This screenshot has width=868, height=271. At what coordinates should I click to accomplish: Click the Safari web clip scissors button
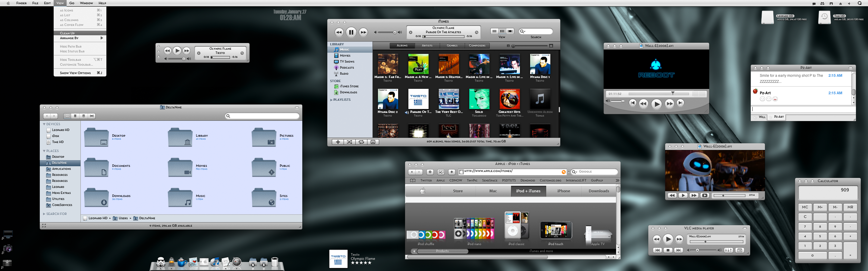click(x=441, y=172)
